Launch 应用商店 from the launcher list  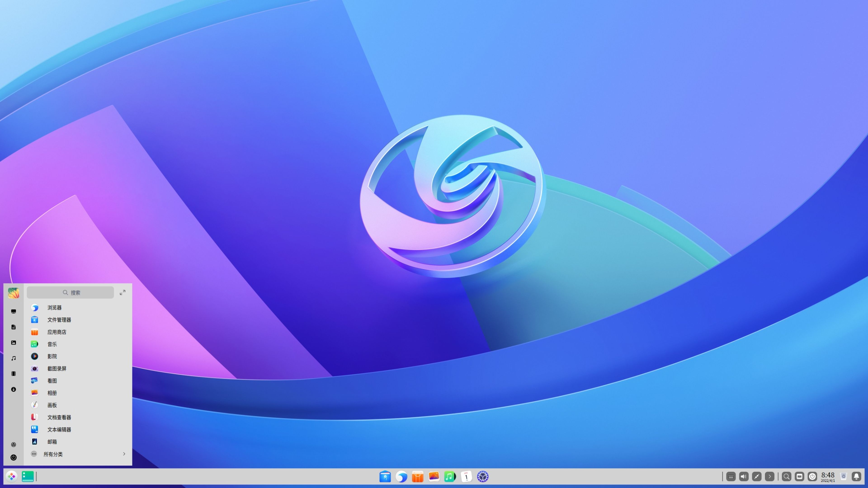coord(78,332)
